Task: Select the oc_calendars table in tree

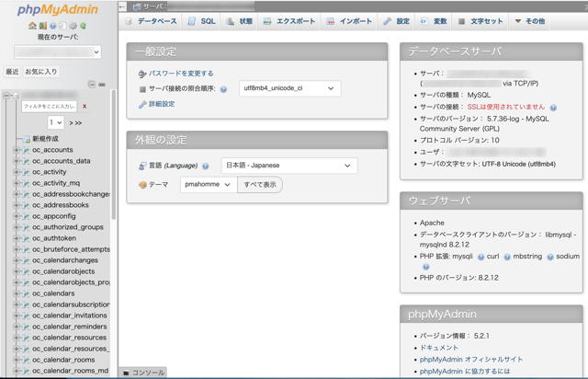Action: click(53, 293)
